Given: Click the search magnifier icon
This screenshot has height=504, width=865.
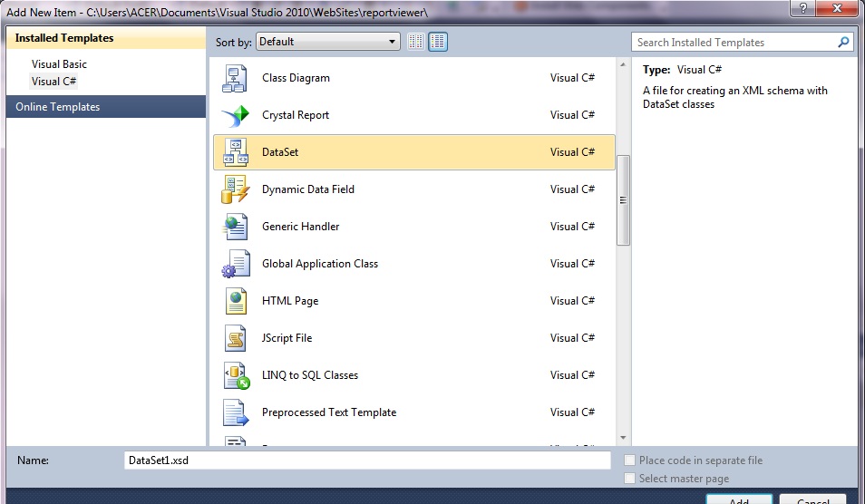Looking at the screenshot, I should pyautogui.click(x=843, y=42).
